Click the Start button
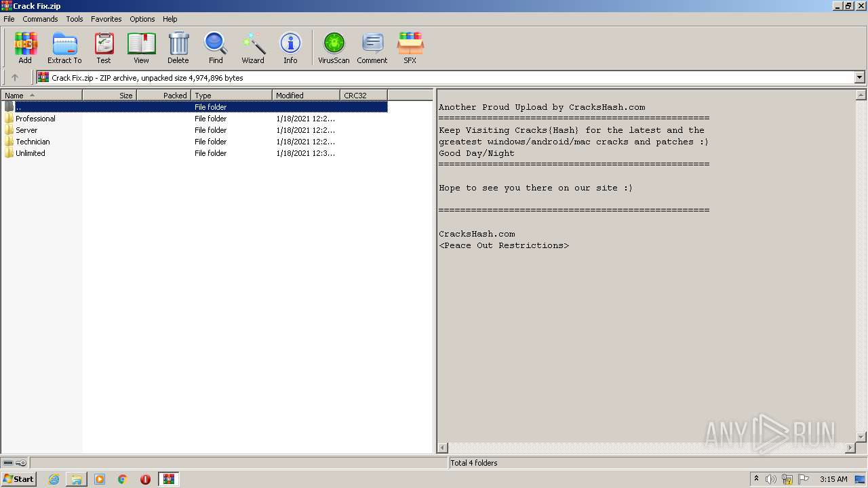This screenshot has height=488, width=868. click(18, 479)
